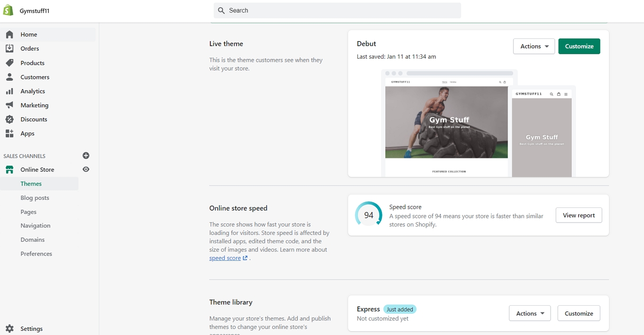
Task: Click the green Customize button for Debut
Action: (x=579, y=46)
